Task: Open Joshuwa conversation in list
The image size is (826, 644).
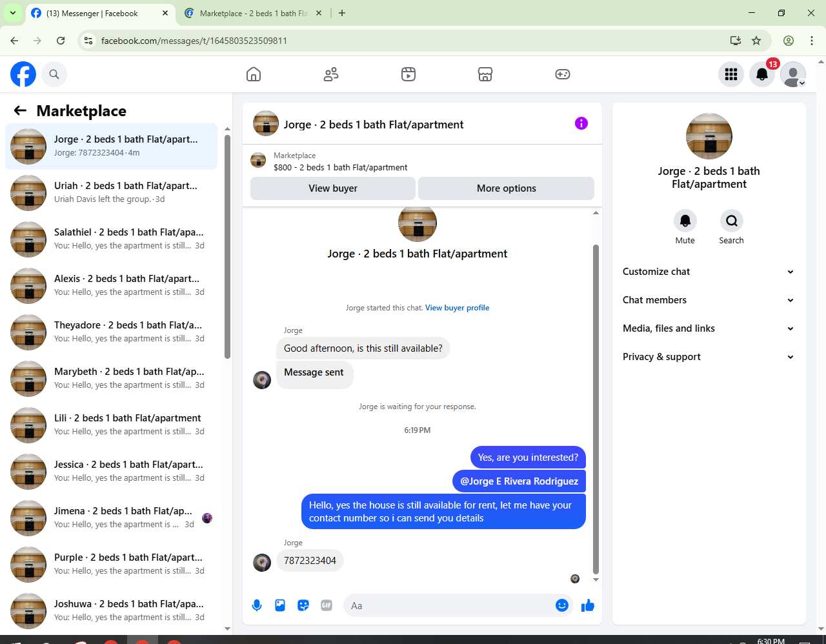Action: pyautogui.click(x=111, y=611)
